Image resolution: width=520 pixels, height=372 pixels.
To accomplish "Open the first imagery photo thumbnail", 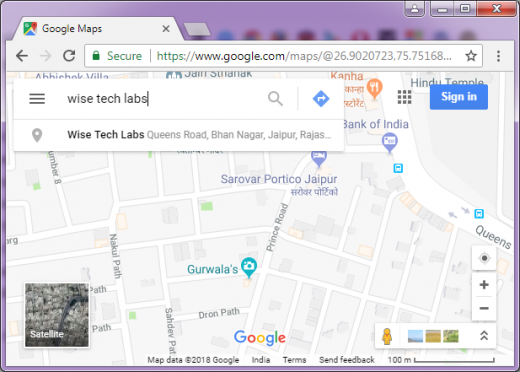I will 415,336.
